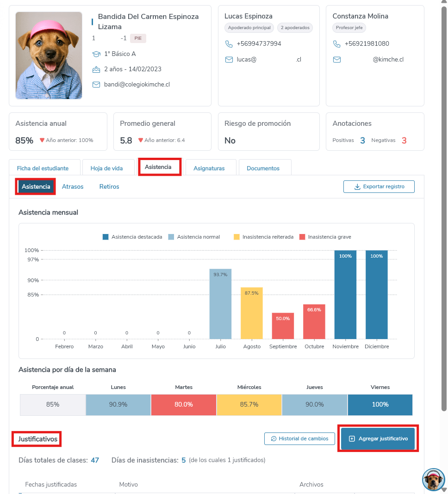The image size is (448, 494).
Task: Click the negative annotations count 3
Action: coord(404,141)
